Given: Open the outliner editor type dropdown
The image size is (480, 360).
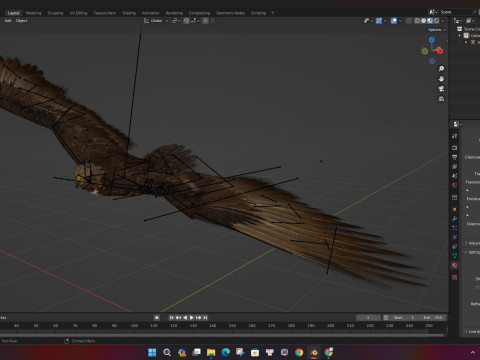Looking at the screenshot, I should tap(458, 21).
